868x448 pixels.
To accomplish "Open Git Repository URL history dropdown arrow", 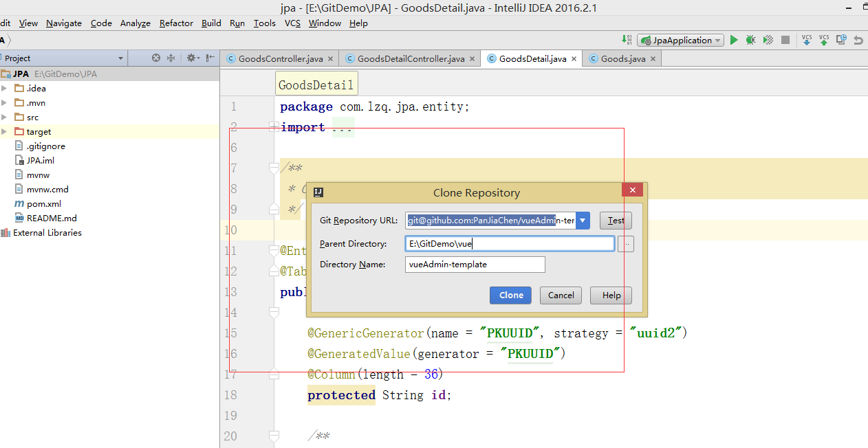I will [x=583, y=221].
